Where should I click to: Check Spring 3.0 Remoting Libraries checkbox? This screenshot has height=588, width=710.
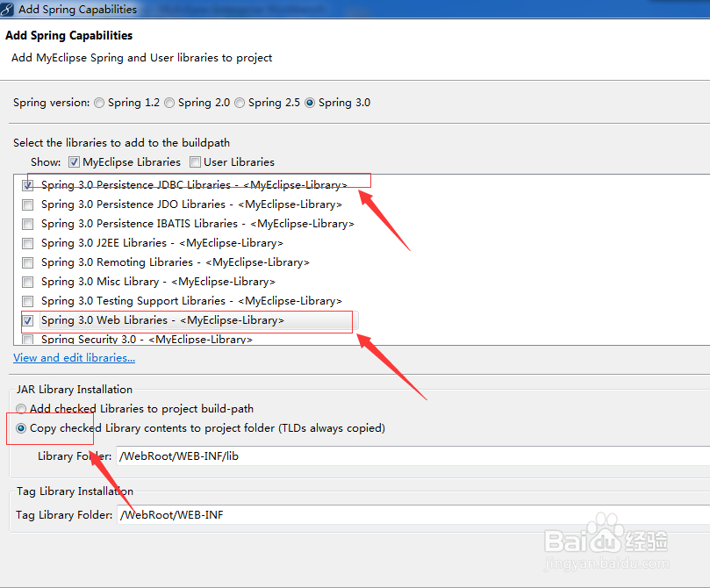coord(27,262)
